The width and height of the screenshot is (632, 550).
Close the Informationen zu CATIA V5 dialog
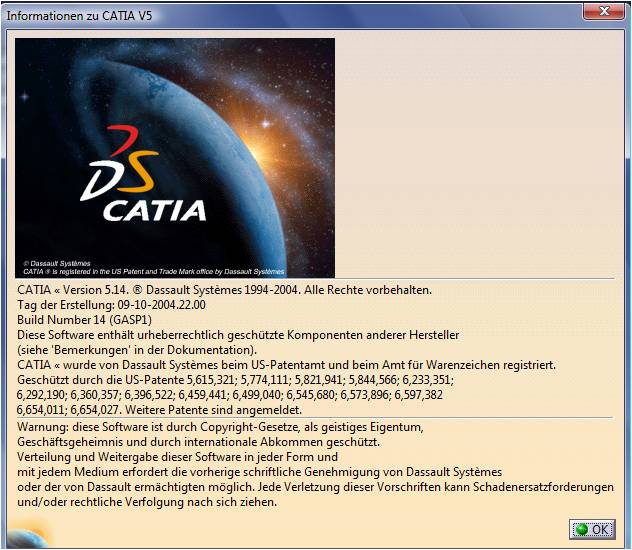603,11
